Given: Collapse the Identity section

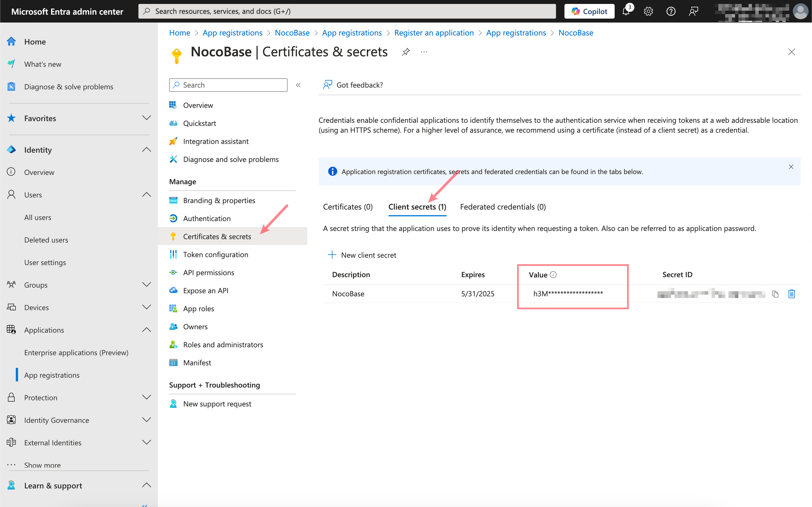Looking at the screenshot, I should coord(146,150).
